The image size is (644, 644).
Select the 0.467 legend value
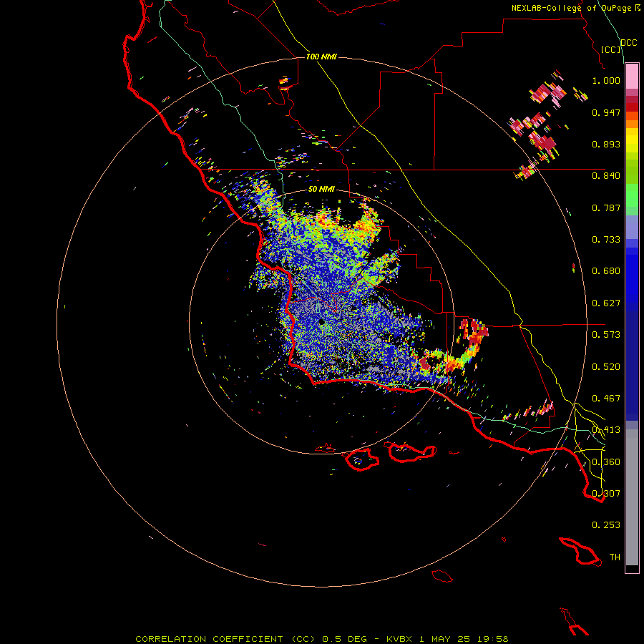pos(606,399)
